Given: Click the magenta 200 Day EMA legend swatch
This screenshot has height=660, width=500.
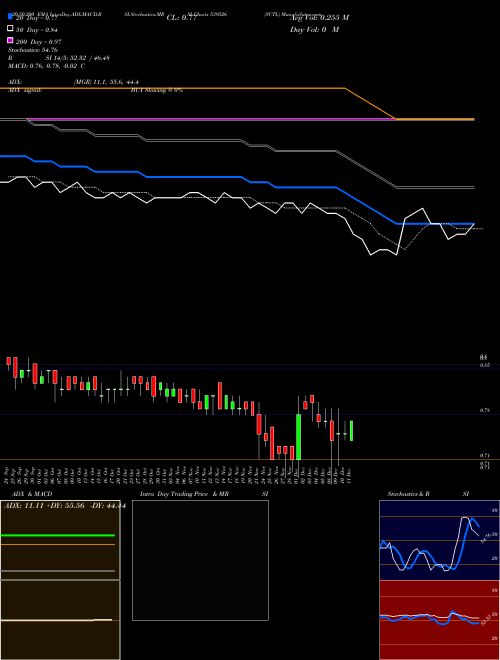Looking at the screenshot, I should [11, 40].
